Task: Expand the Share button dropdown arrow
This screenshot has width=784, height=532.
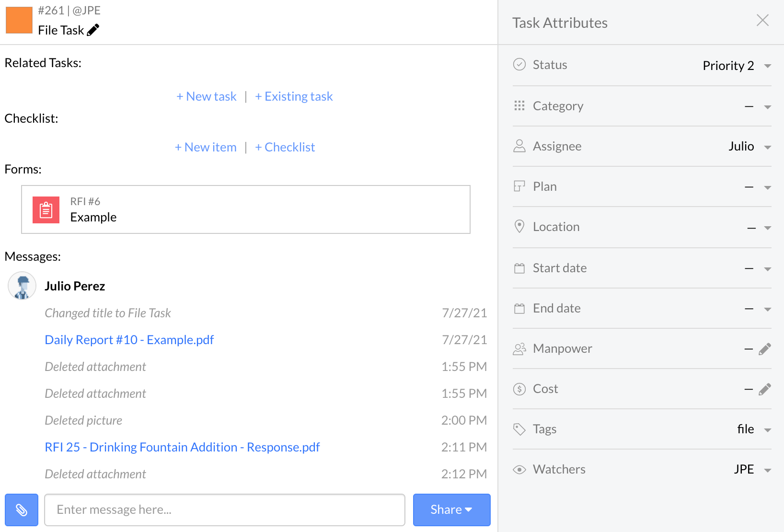Action: point(469,509)
